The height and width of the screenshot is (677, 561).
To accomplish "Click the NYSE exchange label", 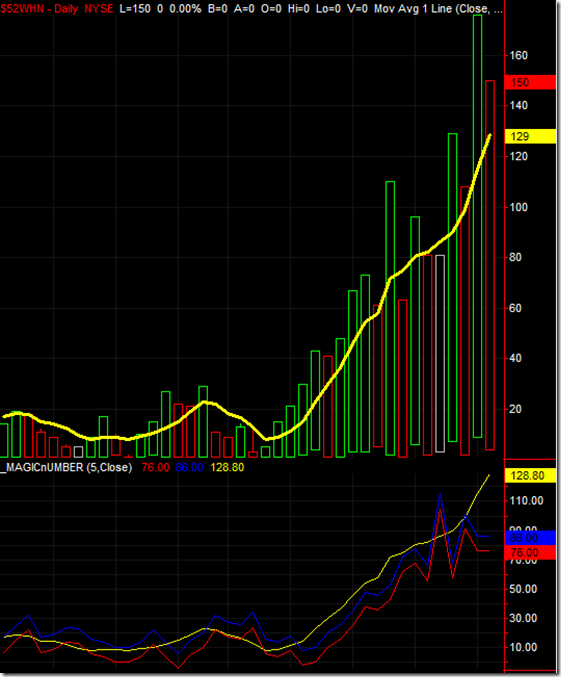I will click(x=99, y=9).
